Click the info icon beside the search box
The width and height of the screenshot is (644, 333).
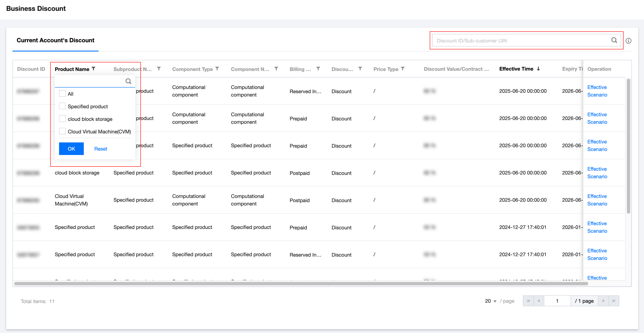coord(628,41)
